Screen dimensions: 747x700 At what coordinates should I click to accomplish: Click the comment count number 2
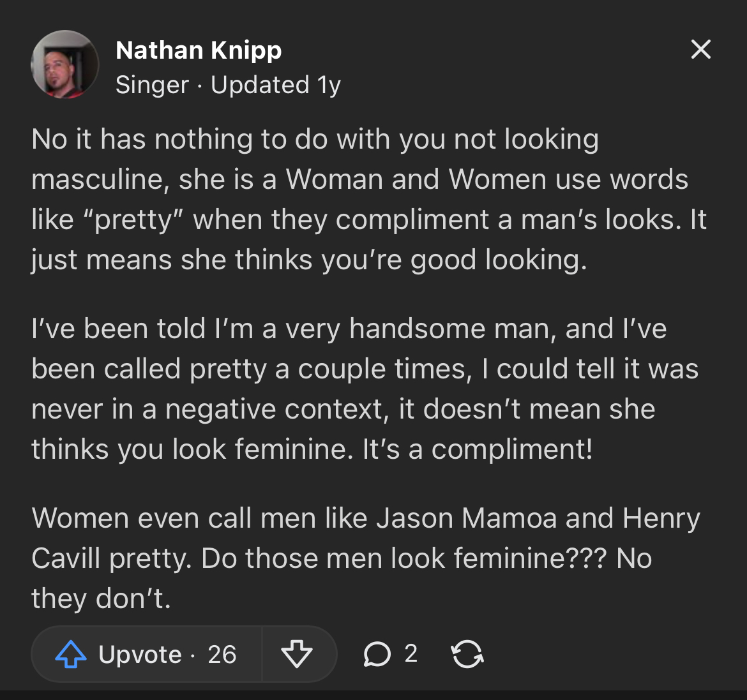pyautogui.click(x=411, y=653)
